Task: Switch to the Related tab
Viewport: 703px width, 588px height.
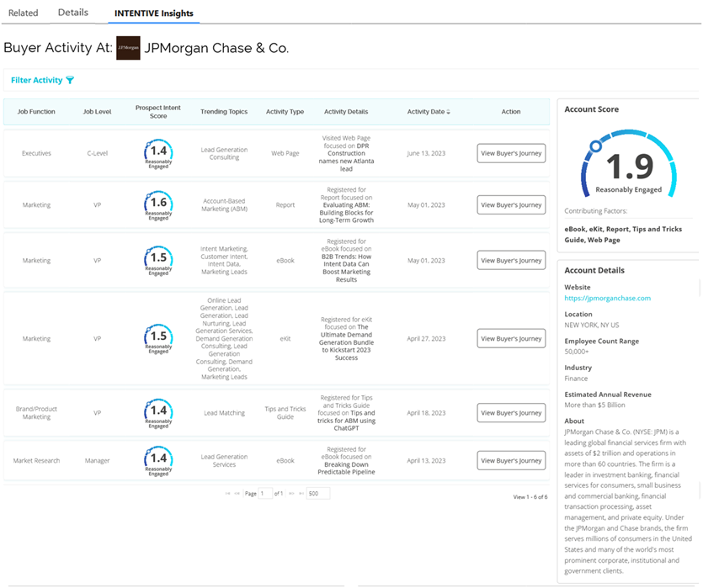Action: [x=23, y=13]
